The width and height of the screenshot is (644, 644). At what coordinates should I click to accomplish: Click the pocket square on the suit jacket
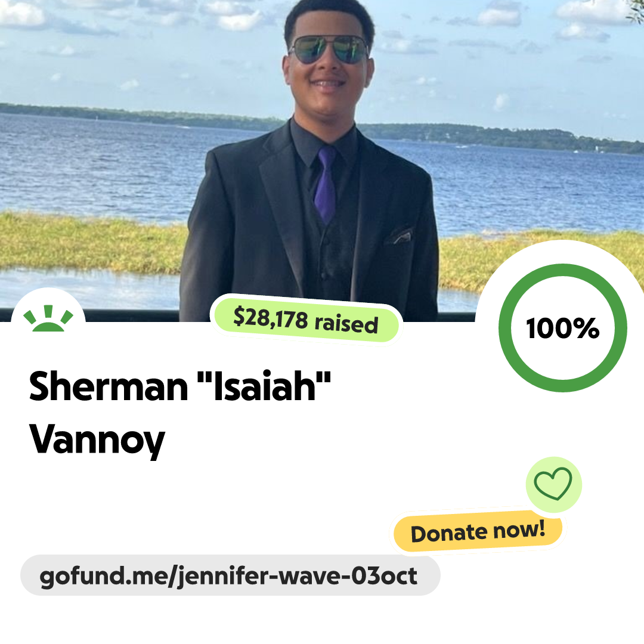tap(398, 236)
